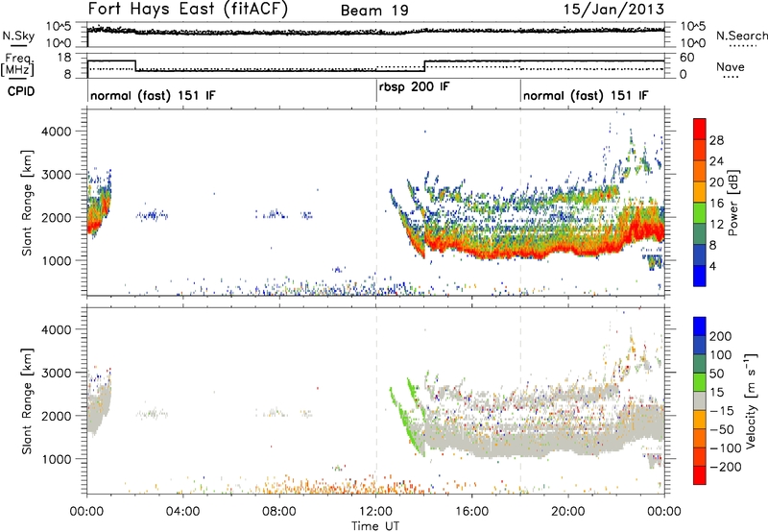Image resolution: width=768 pixels, height=532 pixels.
Task: Click the light green Power colorbar segment
Action: (700, 212)
